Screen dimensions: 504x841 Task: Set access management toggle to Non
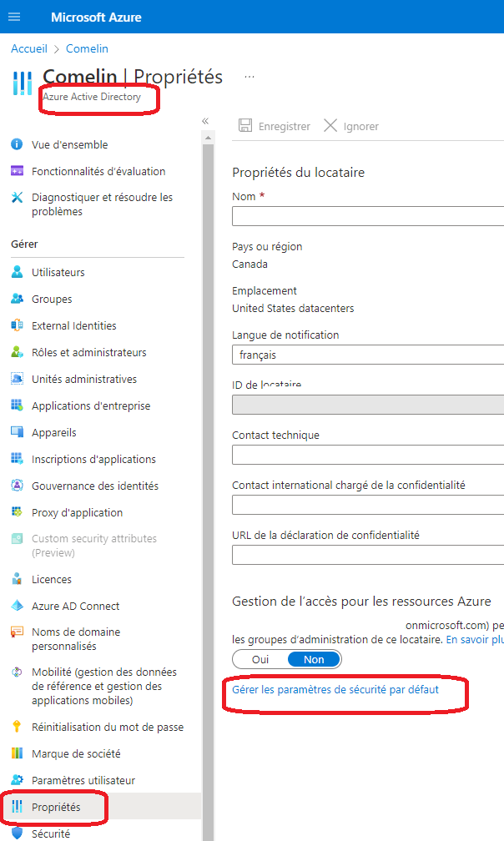pos(314,659)
